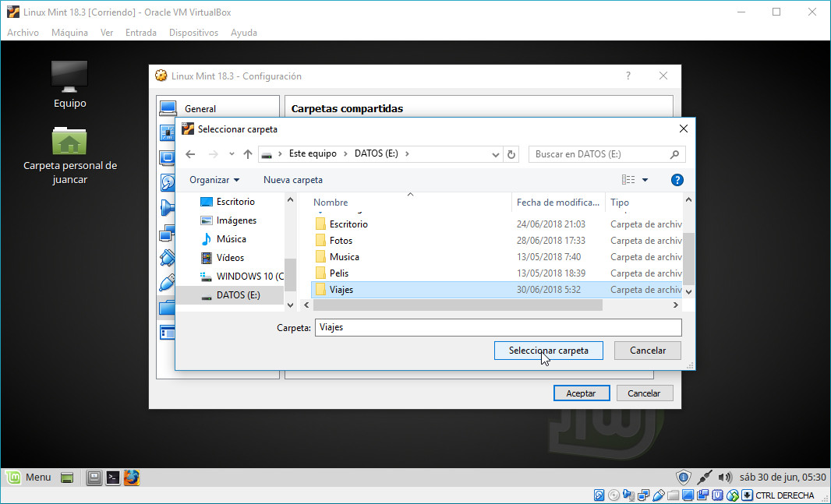Viewport: 831px width, 504px height.
Task: Launch Firefox from the Mint panel
Action: (x=132, y=478)
